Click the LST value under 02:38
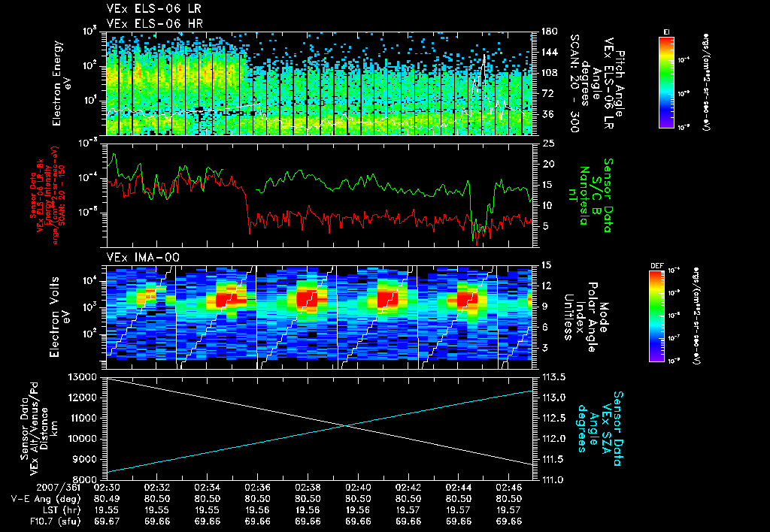The image size is (770, 532). [308, 510]
